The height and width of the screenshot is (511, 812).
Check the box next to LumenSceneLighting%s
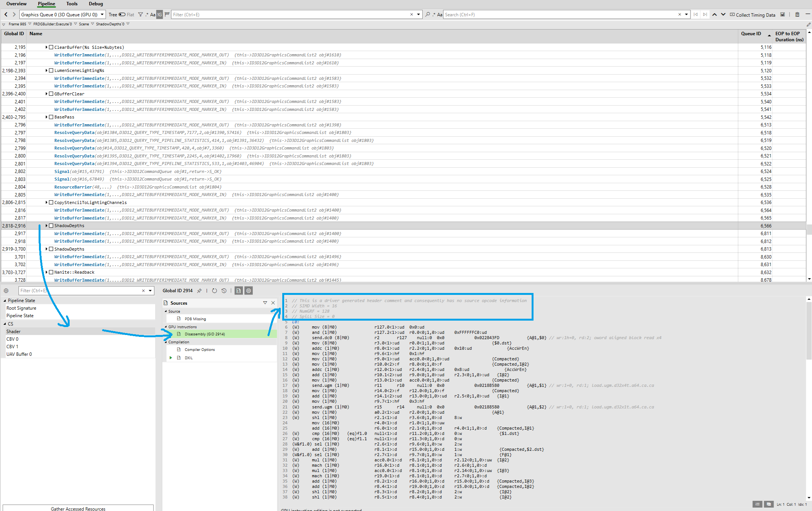click(51, 70)
